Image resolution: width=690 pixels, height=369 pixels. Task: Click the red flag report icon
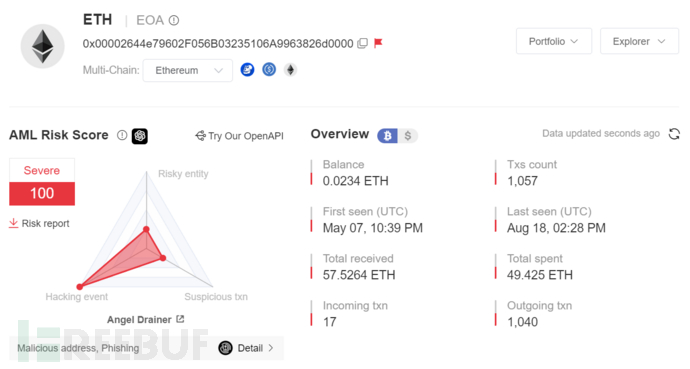point(378,43)
